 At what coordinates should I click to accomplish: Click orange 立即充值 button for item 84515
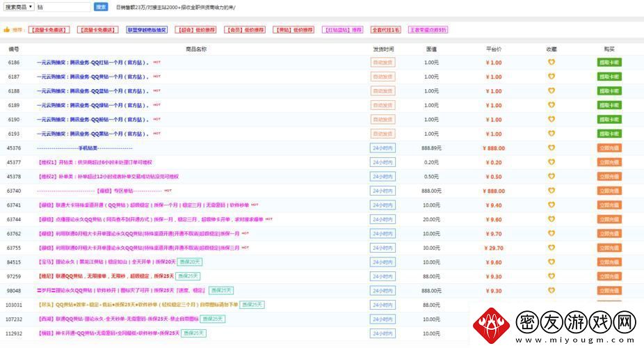click(609, 262)
